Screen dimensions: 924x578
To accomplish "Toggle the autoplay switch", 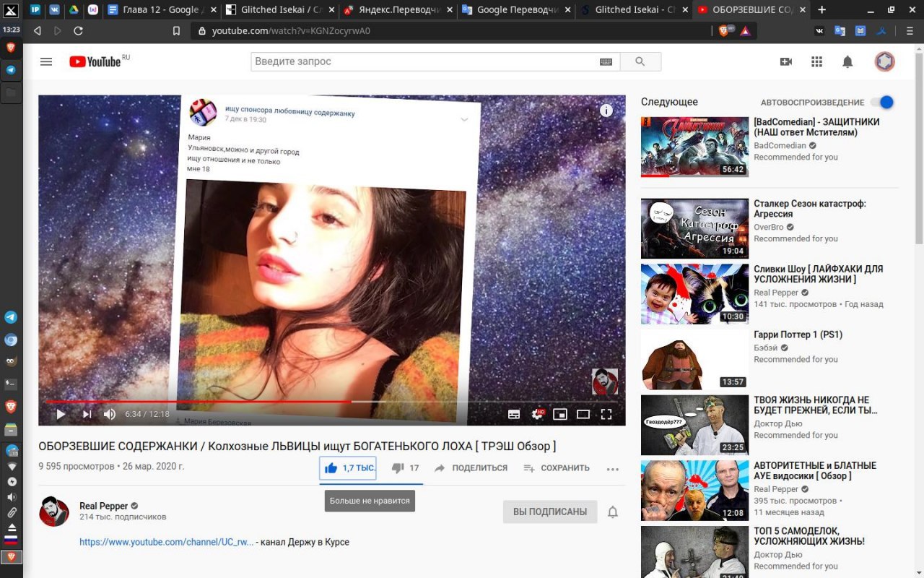I will (882, 102).
